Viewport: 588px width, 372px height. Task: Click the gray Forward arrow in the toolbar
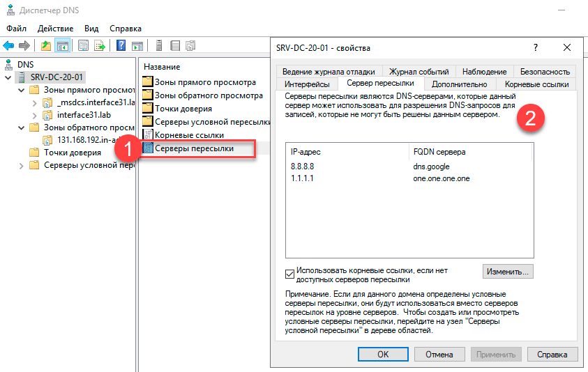(x=24, y=46)
